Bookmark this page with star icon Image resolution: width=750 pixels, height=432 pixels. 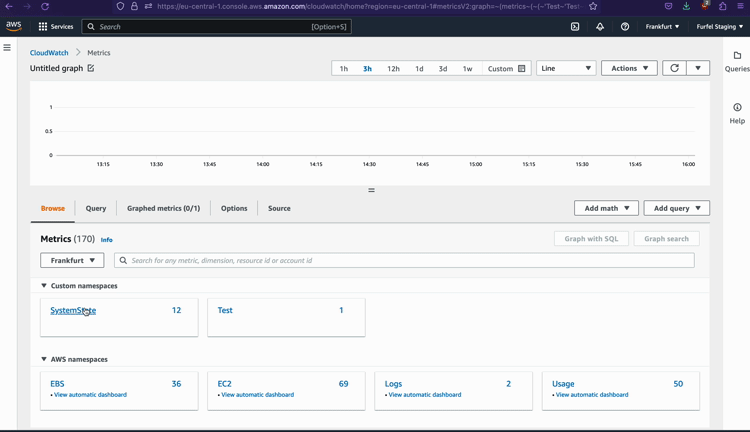point(593,6)
